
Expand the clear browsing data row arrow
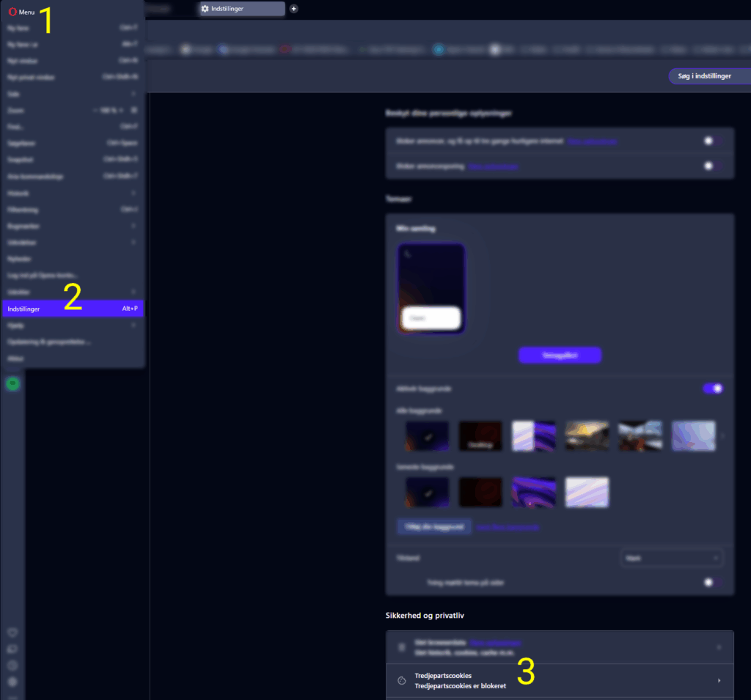pyautogui.click(x=719, y=647)
